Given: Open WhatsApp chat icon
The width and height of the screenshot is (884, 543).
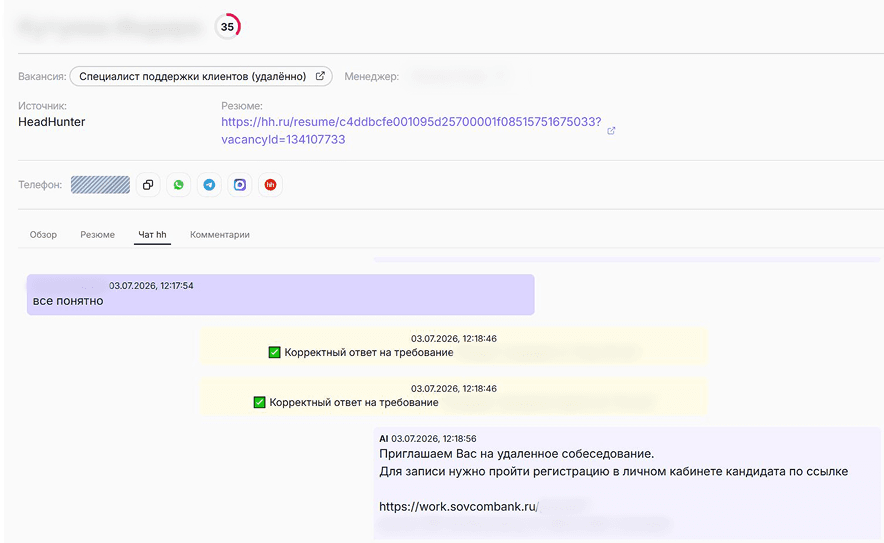Looking at the screenshot, I should point(179,185).
